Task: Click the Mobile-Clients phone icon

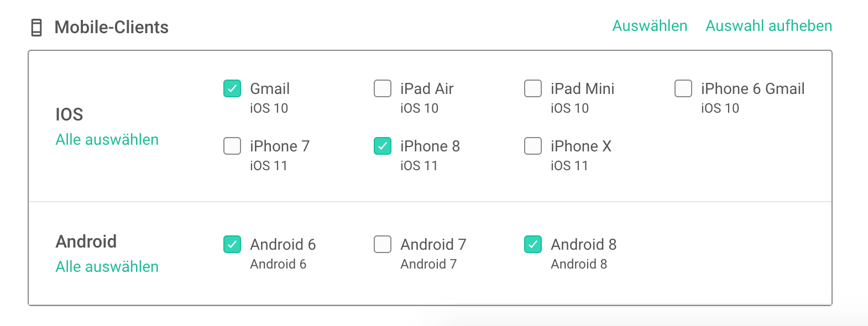Action: 36,27
